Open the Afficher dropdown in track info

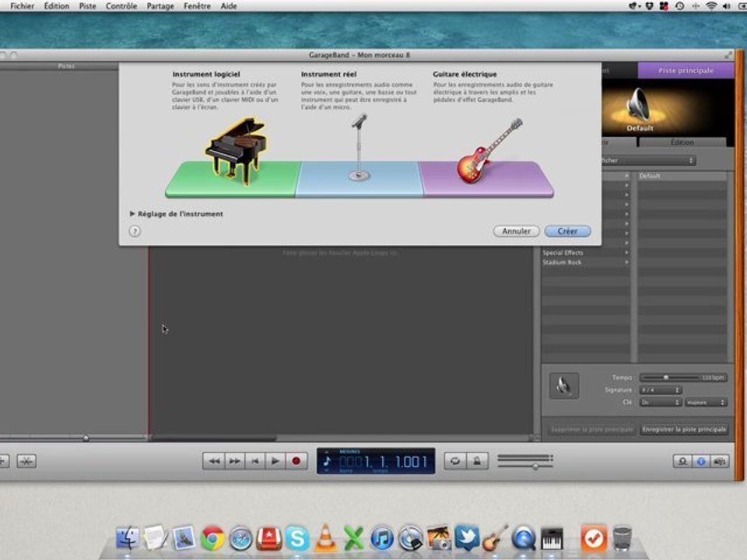tap(648, 160)
